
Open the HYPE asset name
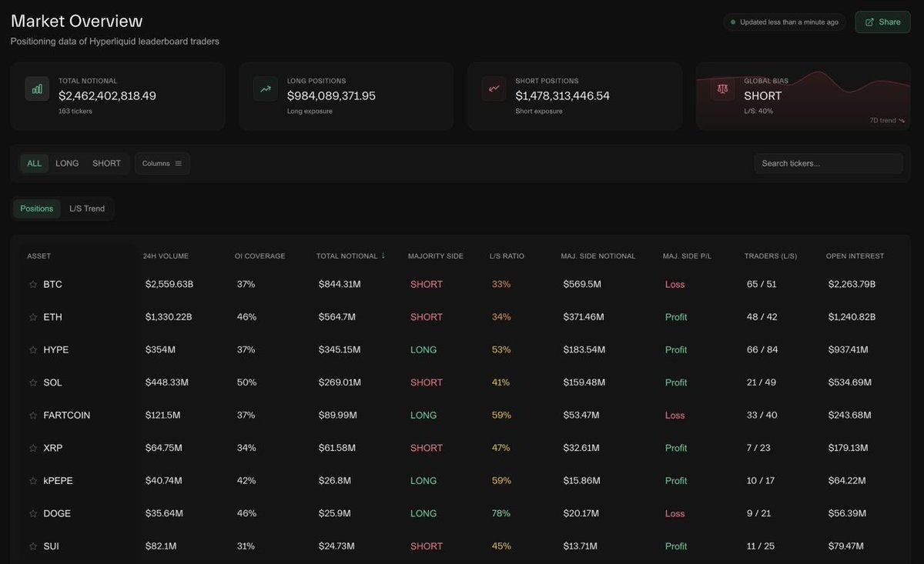pos(55,350)
